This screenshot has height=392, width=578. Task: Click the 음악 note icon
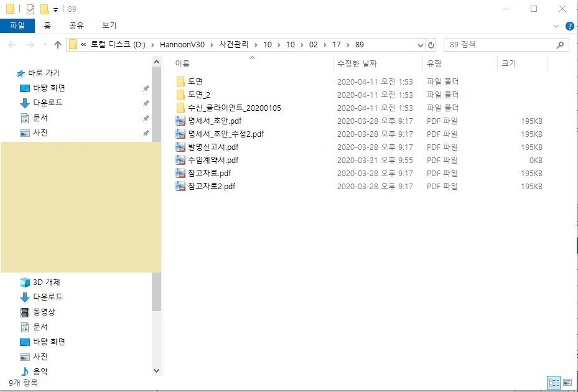point(25,371)
